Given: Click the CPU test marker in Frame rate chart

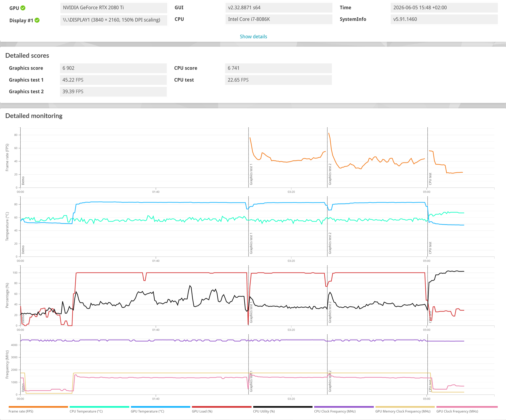Looking at the screenshot, I should [430, 179].
